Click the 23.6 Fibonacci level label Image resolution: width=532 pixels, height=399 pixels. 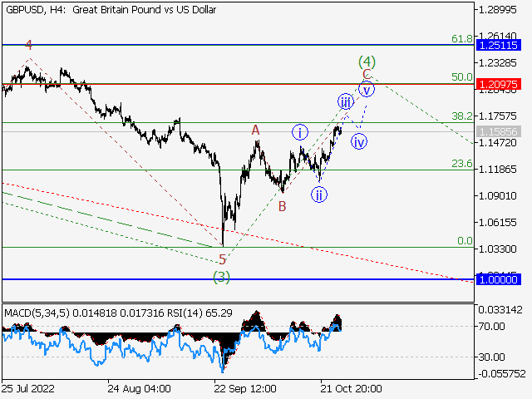pos(462,164)
